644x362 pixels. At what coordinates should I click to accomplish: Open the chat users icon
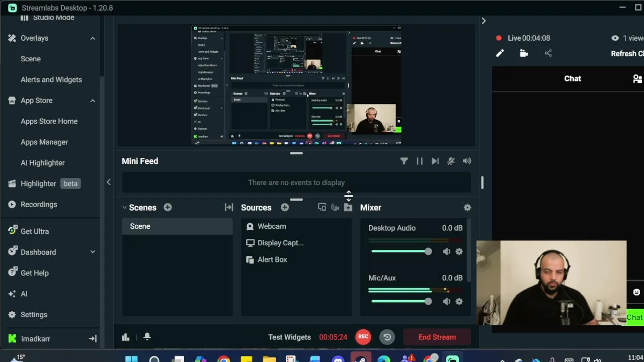click(x=638, y=78)
